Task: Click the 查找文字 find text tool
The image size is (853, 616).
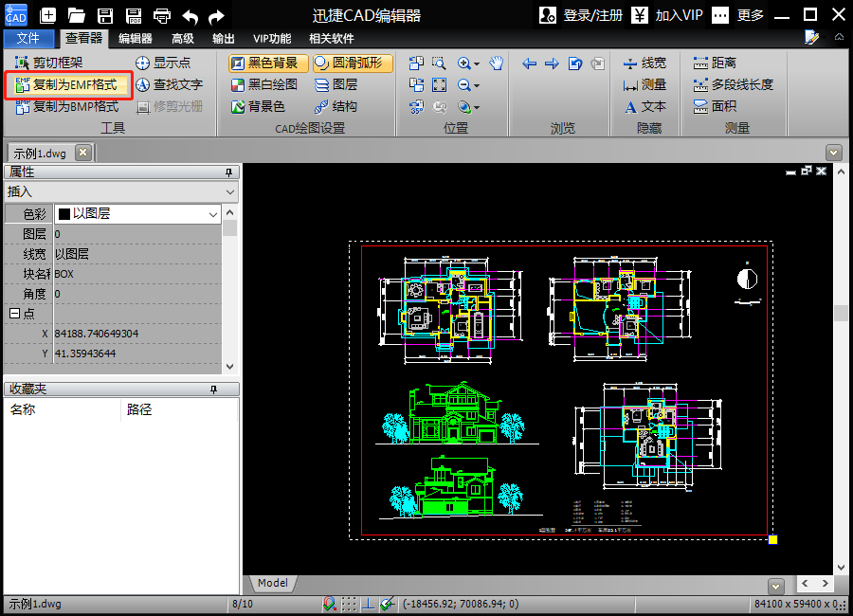Action: click(x=169, y=84)
